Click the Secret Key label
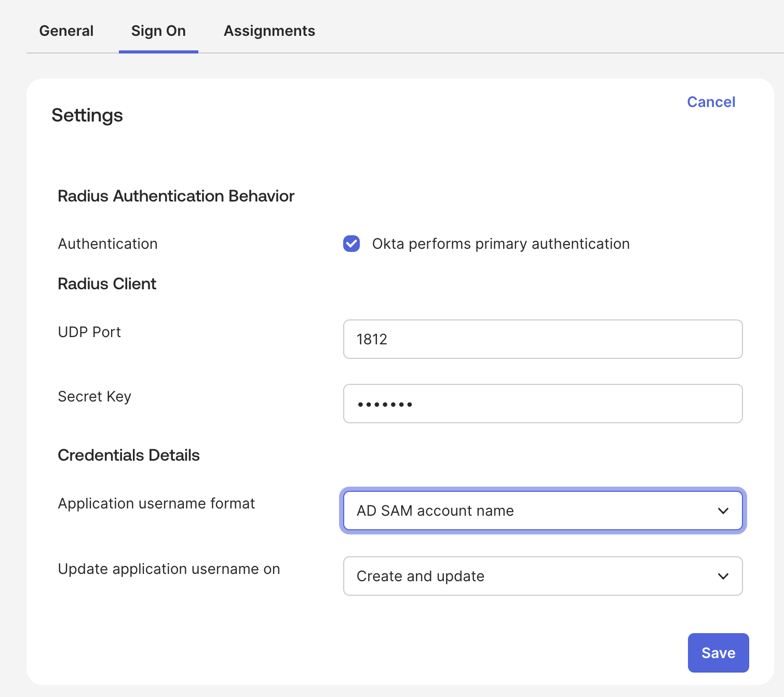The height and width of the screenshot is (697, 784). [x=94, y=396]
